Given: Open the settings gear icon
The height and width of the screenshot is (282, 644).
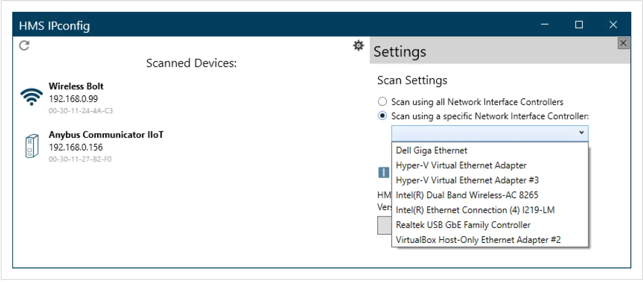Looking at the screenshot, I should click(x=359, y=45).
